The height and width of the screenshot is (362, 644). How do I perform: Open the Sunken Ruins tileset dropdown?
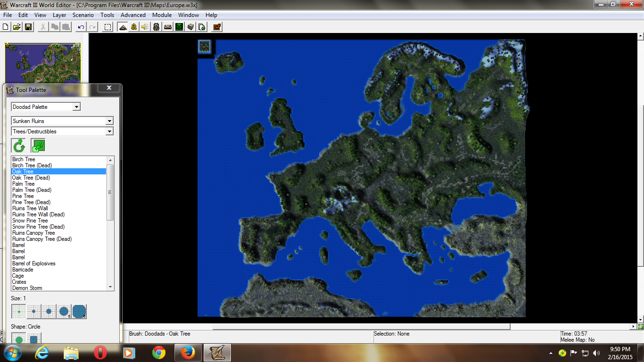click(x=62, y=121)
